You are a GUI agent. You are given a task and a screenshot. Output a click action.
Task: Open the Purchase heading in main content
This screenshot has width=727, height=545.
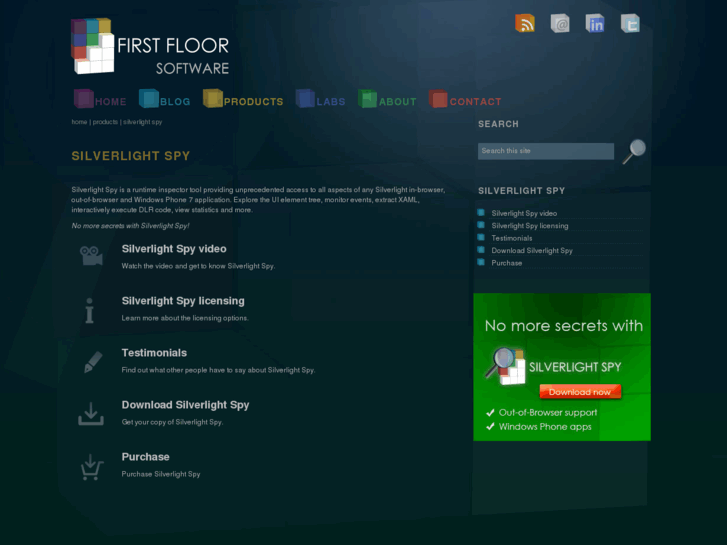(146, 457)
